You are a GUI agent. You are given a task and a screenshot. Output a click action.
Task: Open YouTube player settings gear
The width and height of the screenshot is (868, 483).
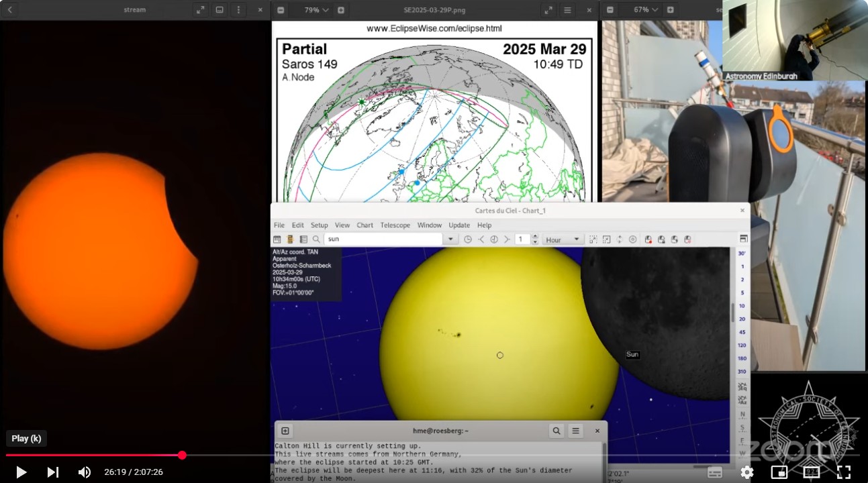pos(746,472)
